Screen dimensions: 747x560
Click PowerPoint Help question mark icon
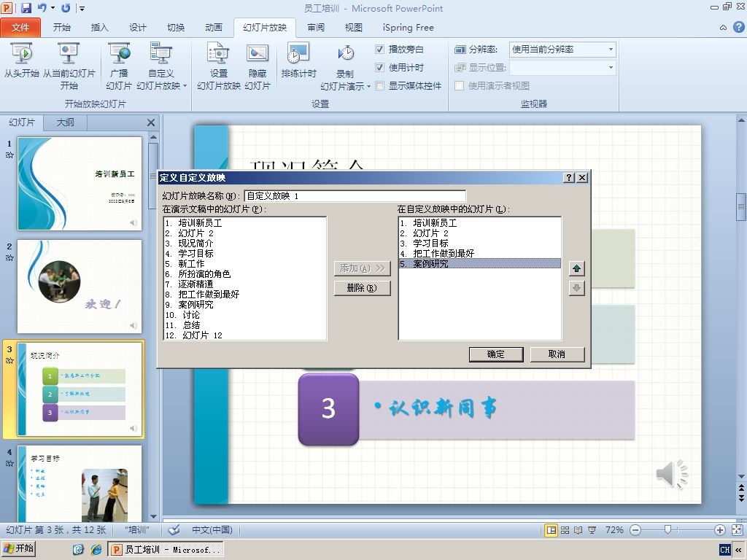[x=738, y=28]
